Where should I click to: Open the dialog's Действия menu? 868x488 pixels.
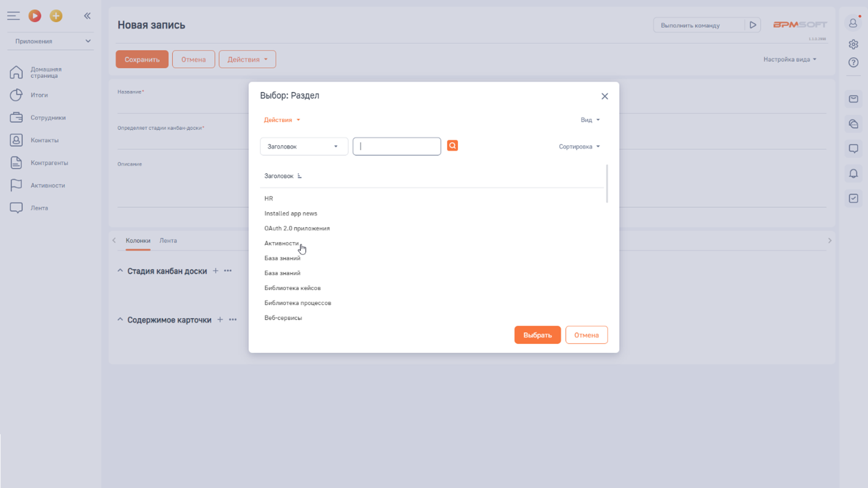click(x=281, y=120)
